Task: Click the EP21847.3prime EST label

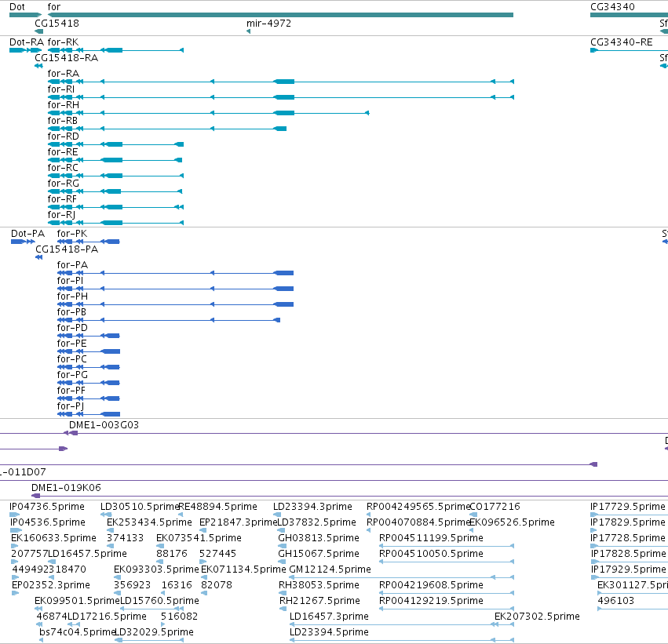Action: tap(238, 522)
